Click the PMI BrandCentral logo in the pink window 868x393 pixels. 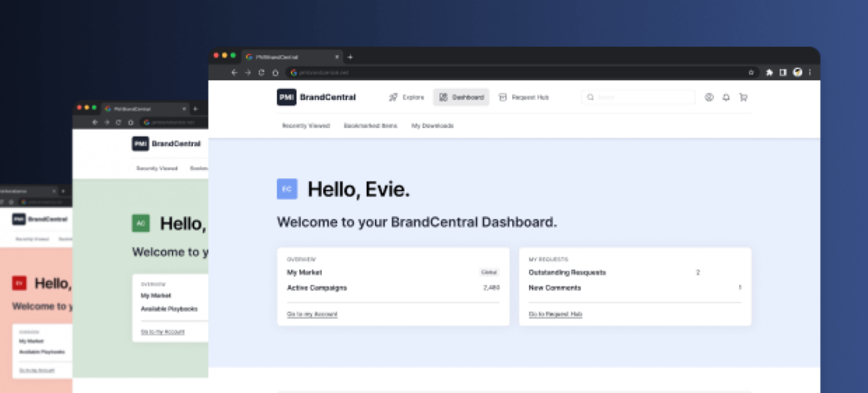pos(40,219)
